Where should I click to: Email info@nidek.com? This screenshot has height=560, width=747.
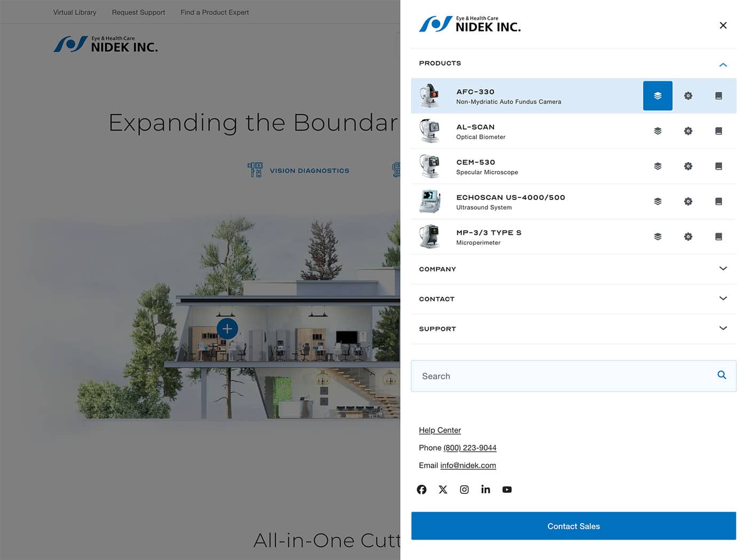pos(468,466)
